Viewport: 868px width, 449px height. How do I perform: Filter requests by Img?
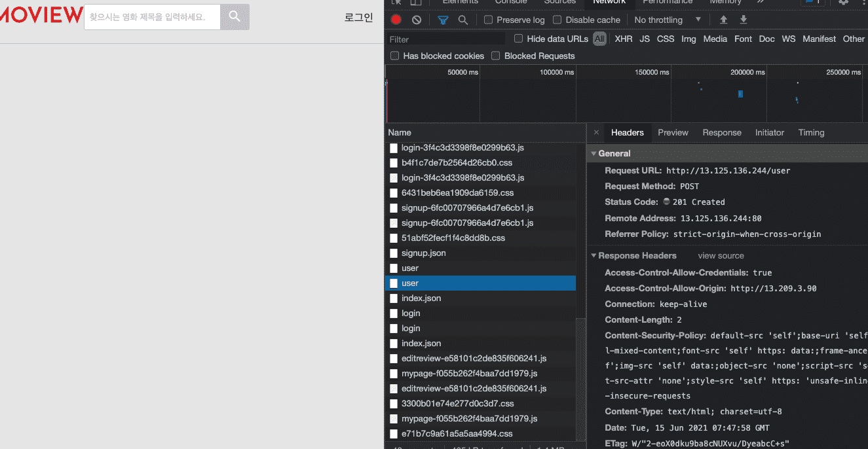click(689, 39)
